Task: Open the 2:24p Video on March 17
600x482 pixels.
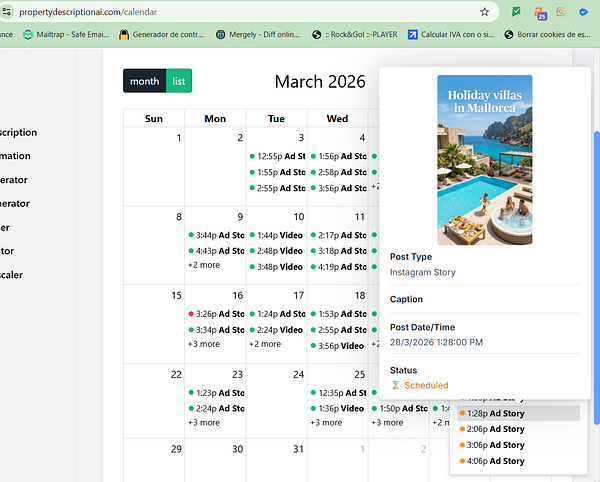Action: pyautogui.click(x=277, y=330)
